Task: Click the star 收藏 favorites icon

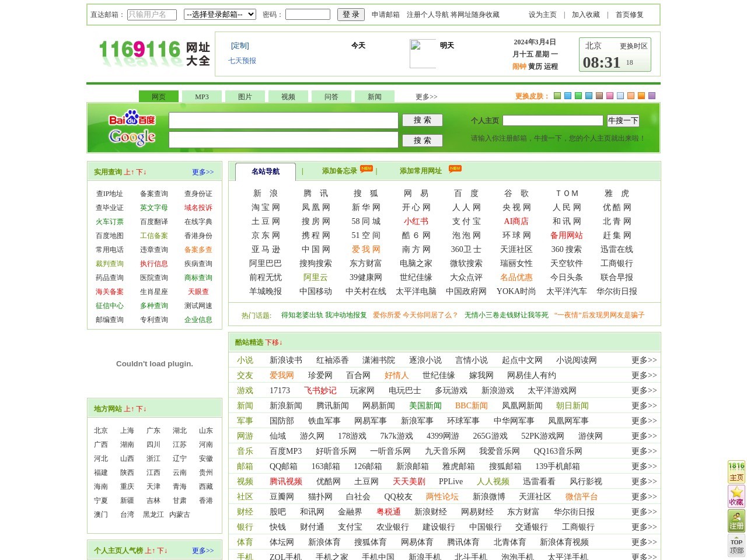Action: click(x=736, y=496)
